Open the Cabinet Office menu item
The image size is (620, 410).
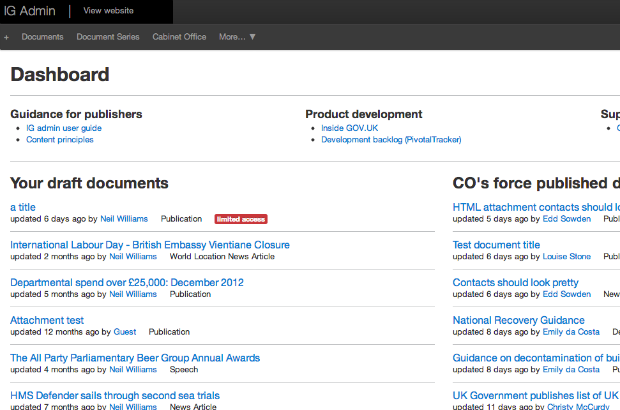(x=179, y=37)
